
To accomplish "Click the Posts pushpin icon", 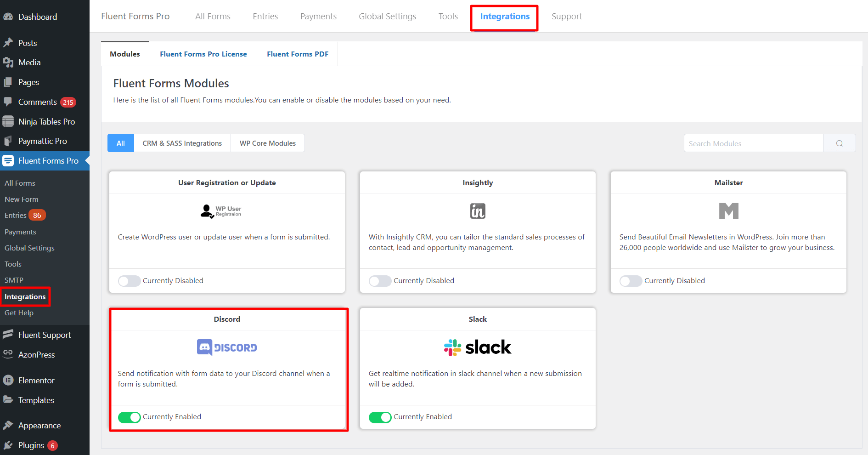I will click(x=8, y=43).
